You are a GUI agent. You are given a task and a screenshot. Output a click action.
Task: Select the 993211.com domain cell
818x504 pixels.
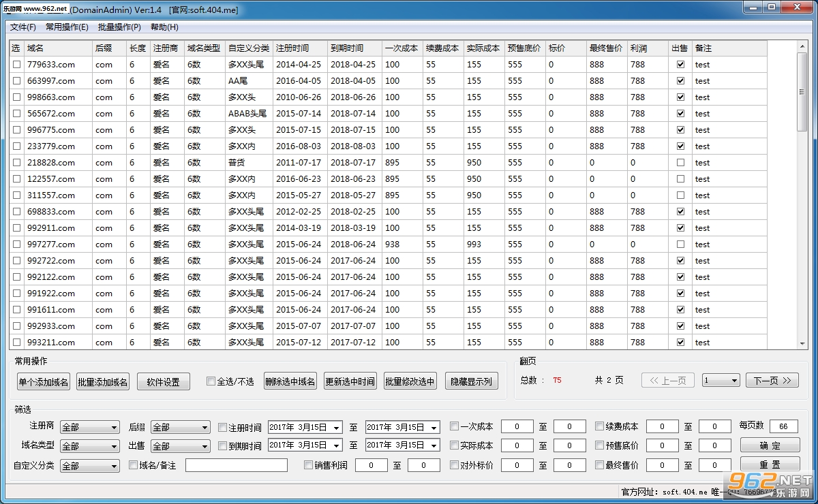tap(58, 343)
